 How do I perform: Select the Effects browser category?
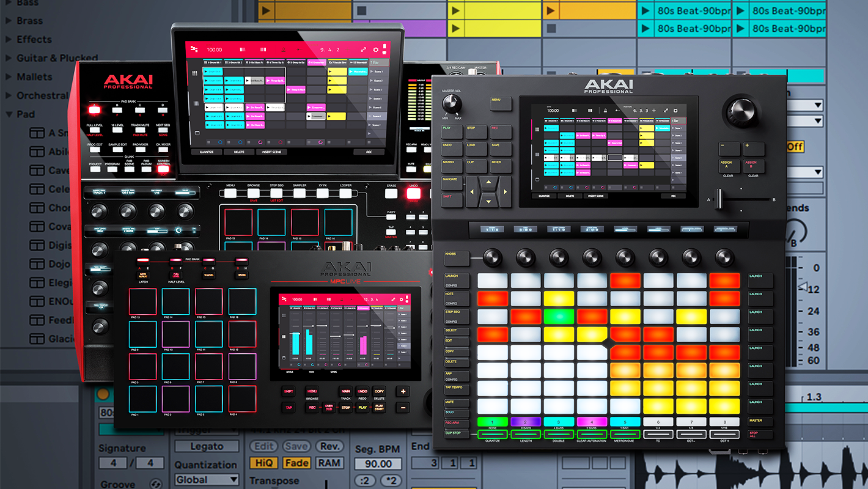tap(34, 40)
